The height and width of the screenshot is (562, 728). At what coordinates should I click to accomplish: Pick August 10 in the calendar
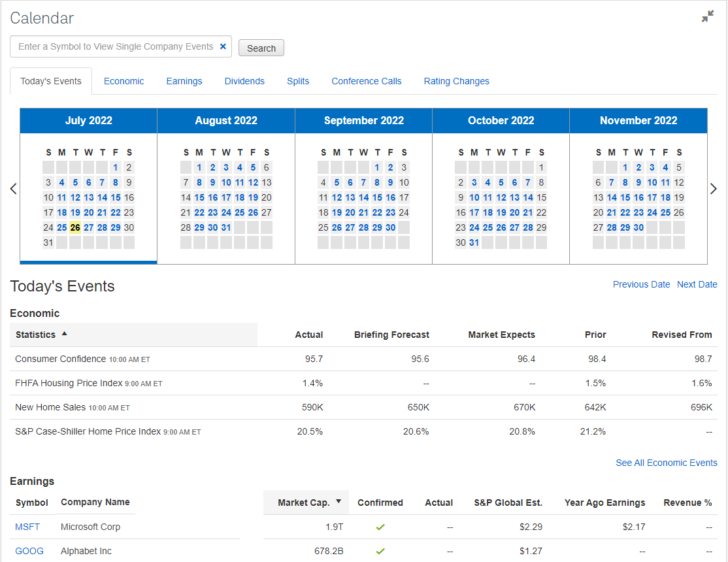coord(226,182)
